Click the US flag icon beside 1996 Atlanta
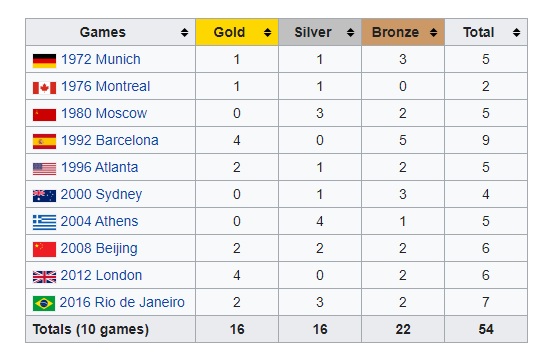The height and width of the screenshot is (361, 552). [44, 169]
